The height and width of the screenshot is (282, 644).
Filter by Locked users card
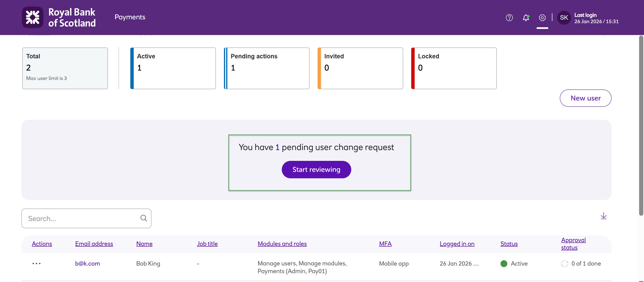click(454, 68)
